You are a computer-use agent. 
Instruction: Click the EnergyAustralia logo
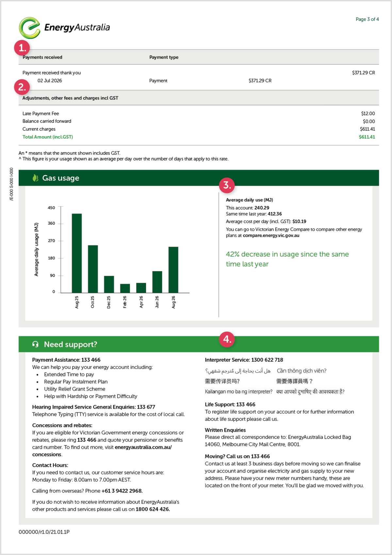pos(64,28)
